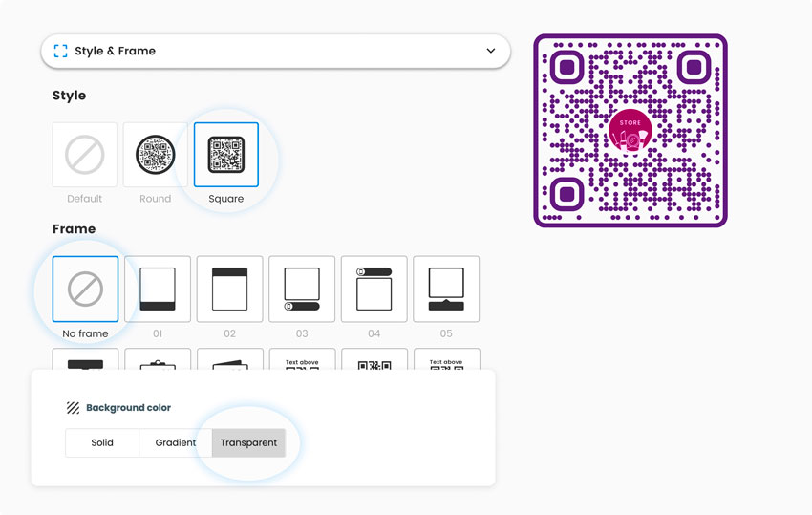Click the STORE logo in QR code
This screenshot has height=515, width=812.
click(x=630, y=131)
